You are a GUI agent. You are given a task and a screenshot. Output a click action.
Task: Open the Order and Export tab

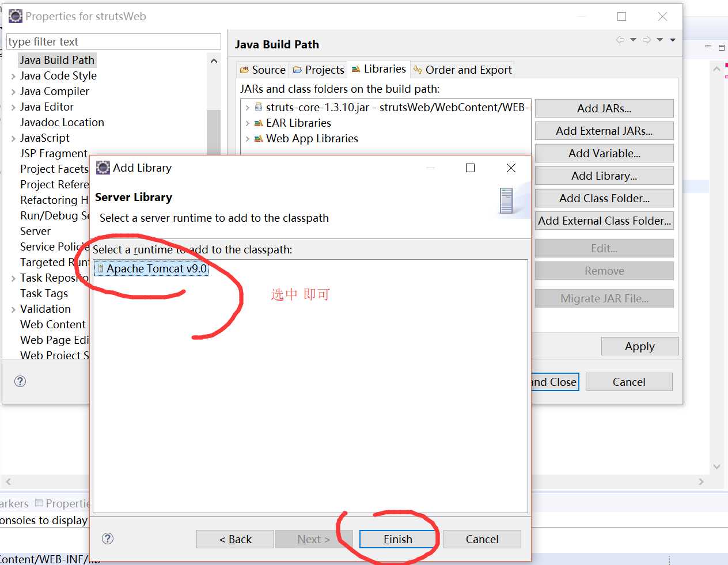coord(462,70)
